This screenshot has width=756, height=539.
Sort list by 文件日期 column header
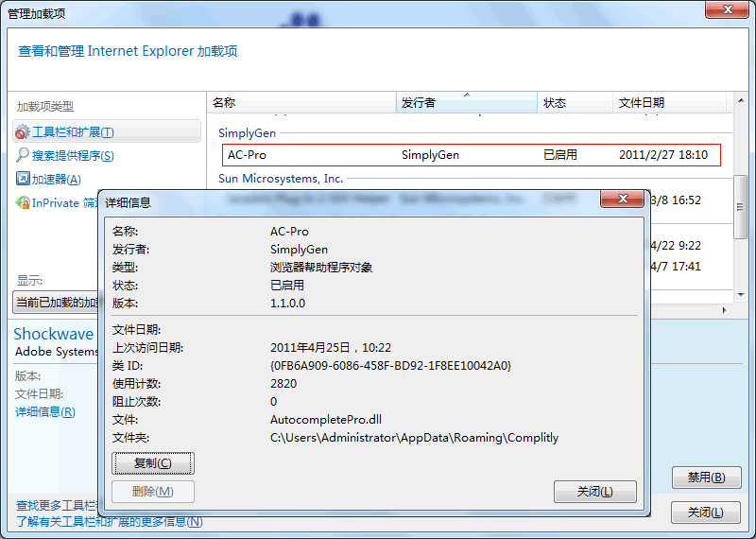click(x=669, y=102)
